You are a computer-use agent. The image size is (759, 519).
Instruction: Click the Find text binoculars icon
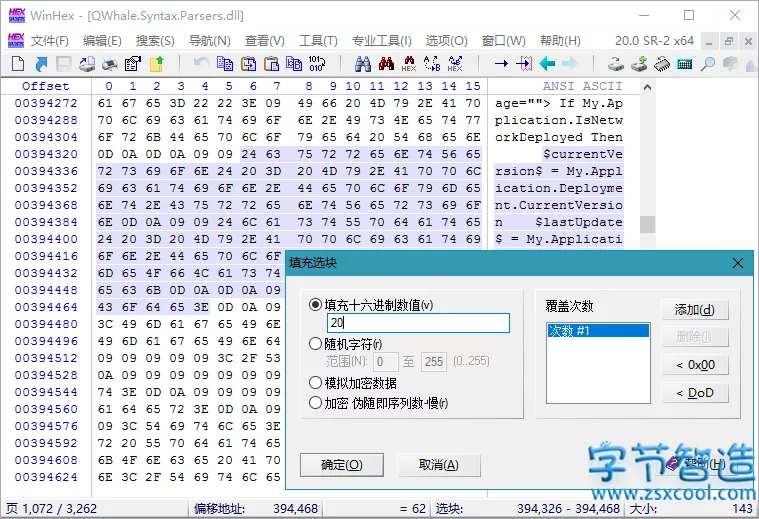pyautogui.click(x=363, y=63)
